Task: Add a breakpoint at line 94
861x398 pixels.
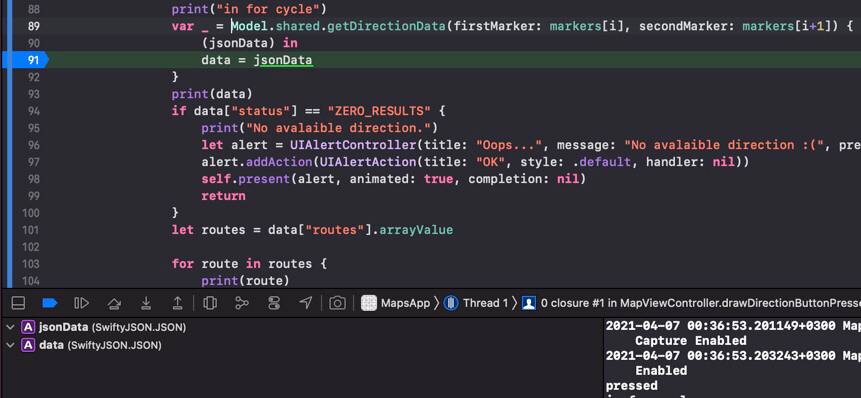Action: [33, 111]
